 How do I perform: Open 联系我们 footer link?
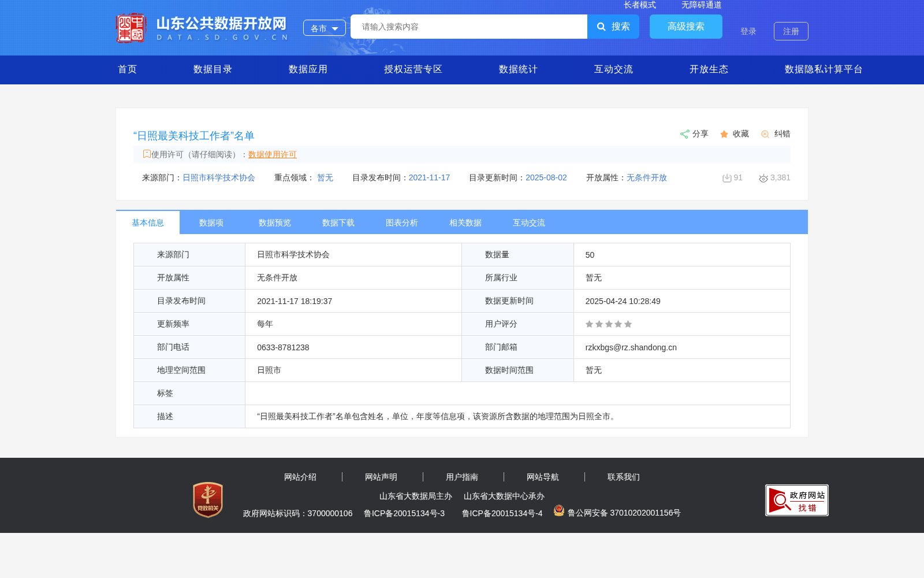[x=624, y=477]
